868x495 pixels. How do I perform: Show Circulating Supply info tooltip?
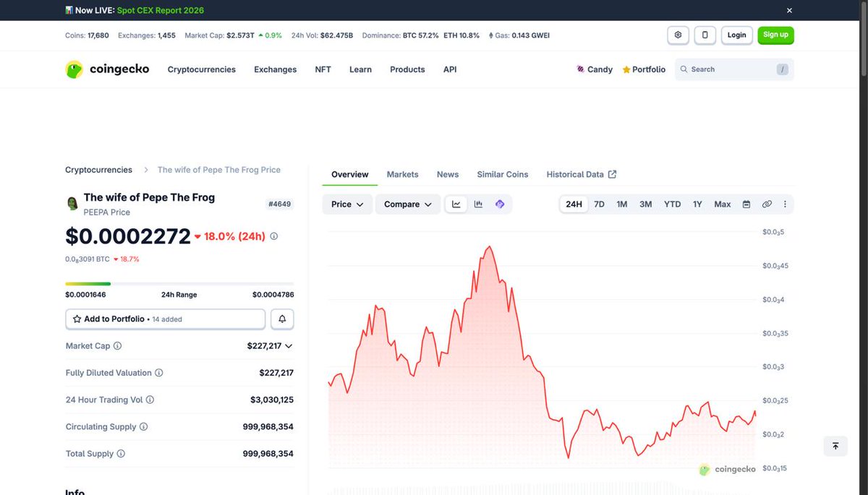[143, 427]
